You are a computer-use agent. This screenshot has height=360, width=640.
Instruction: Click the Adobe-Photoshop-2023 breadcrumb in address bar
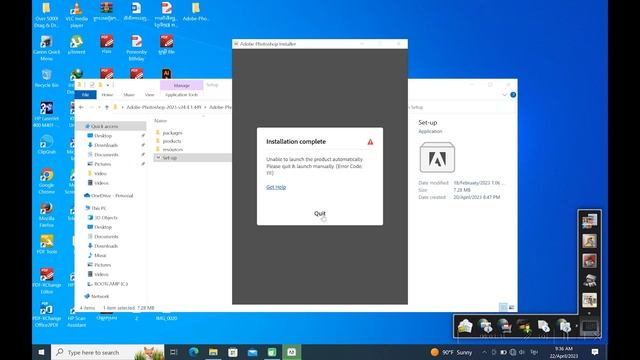[164, 107]
